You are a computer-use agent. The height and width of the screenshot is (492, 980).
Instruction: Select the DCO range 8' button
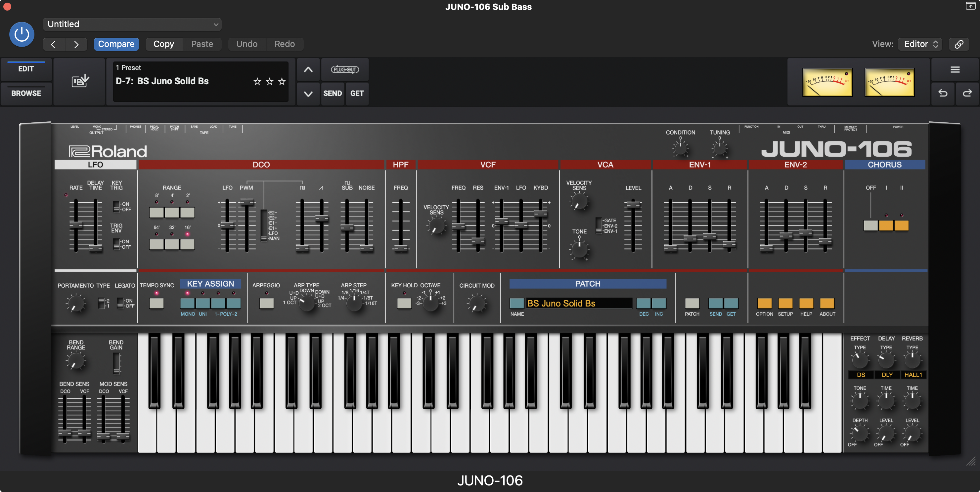[156, 212]
